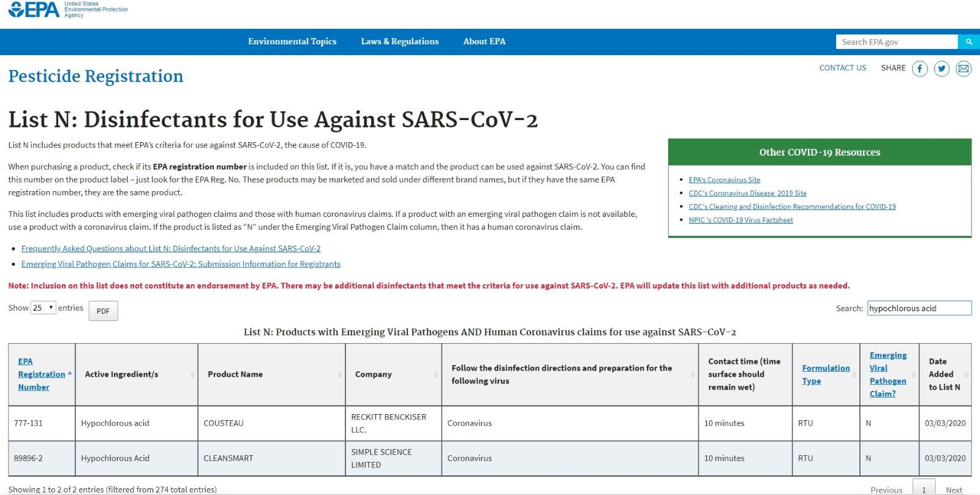Sort table by Company column arrows
980x495 pixels.
(x=436, y=374)
